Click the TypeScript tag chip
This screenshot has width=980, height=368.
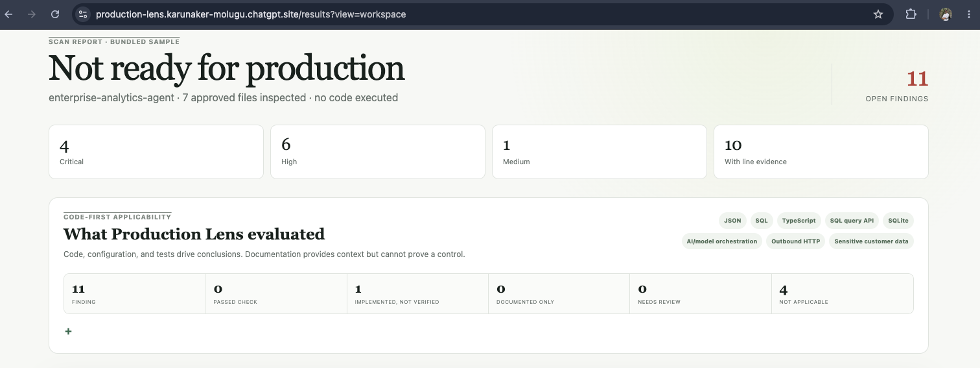[x=799, y=221]
